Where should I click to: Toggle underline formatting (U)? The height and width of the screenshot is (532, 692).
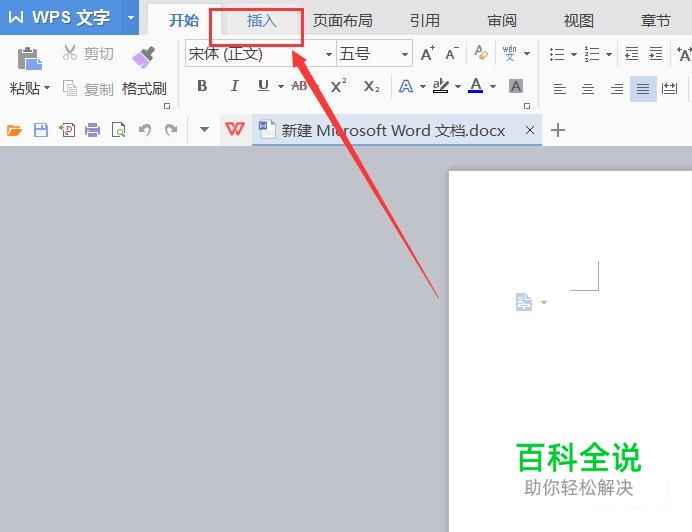263,86
